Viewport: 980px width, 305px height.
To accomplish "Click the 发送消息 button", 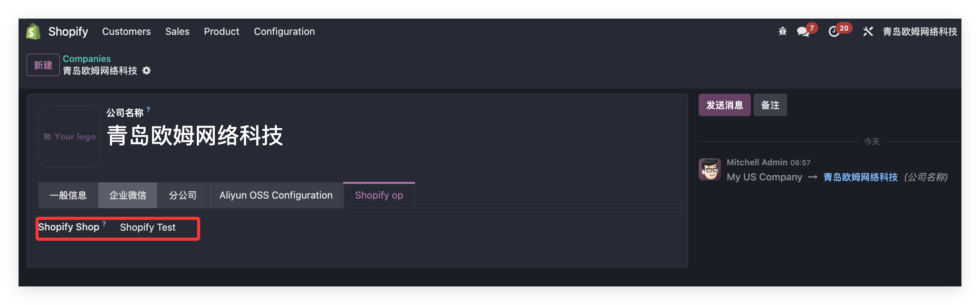I will coord(725,105).
